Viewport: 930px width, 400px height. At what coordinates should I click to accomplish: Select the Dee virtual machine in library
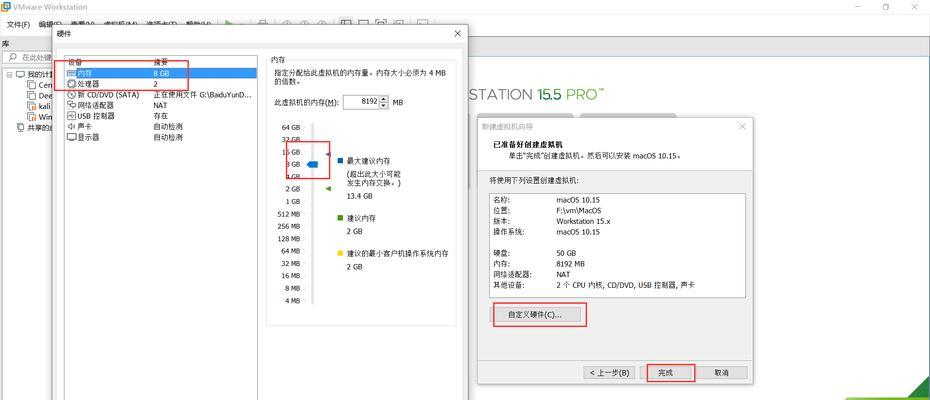coord(40,96)
